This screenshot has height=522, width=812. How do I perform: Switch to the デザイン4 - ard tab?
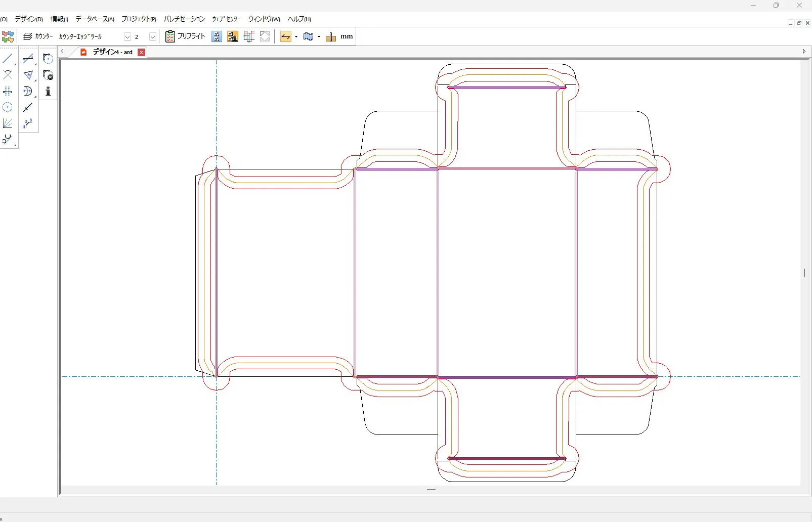(112, 52)
